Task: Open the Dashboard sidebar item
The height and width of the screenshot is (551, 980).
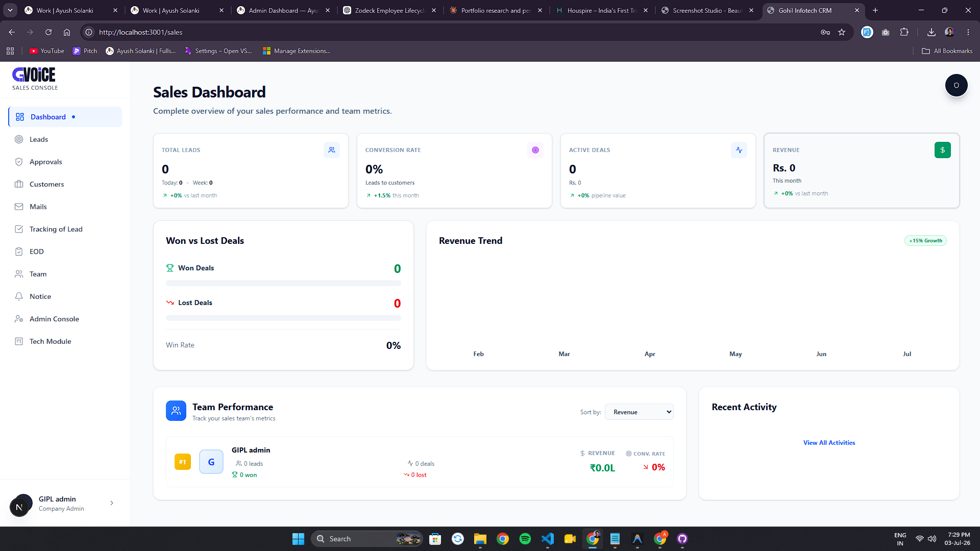Action: point(65,117)
